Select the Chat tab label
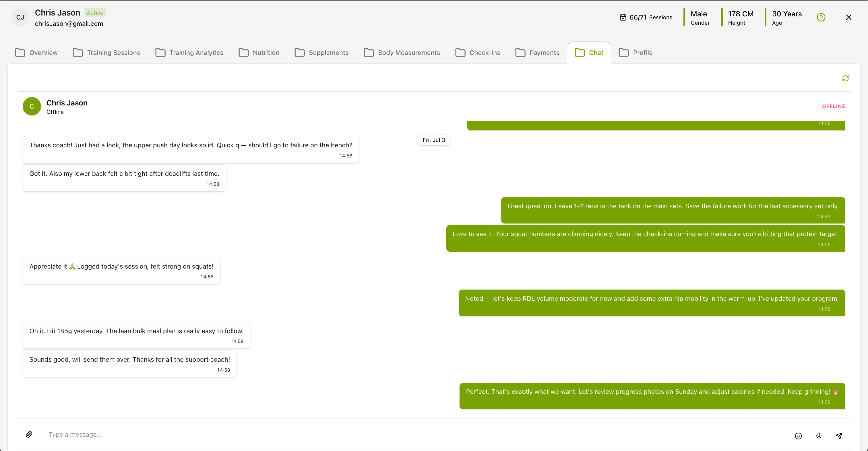The width and height of the screenshot is (868, 451). point(596,53)
